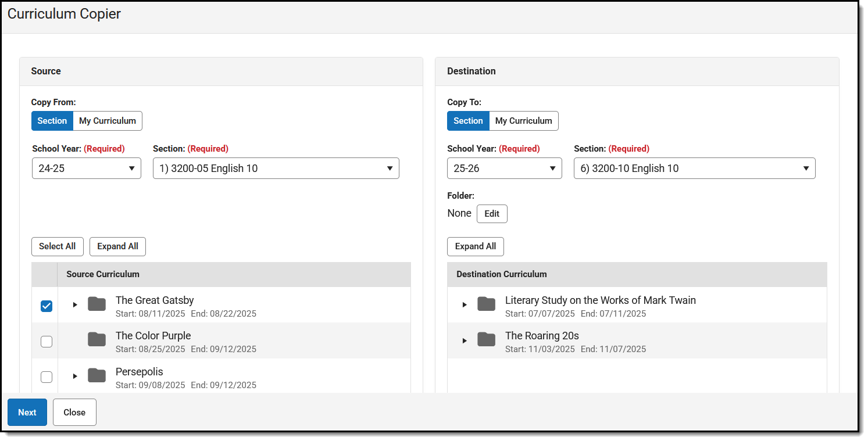Check The Color Purple checkbox
Viewport: 868px width, 441px height.
46,341
